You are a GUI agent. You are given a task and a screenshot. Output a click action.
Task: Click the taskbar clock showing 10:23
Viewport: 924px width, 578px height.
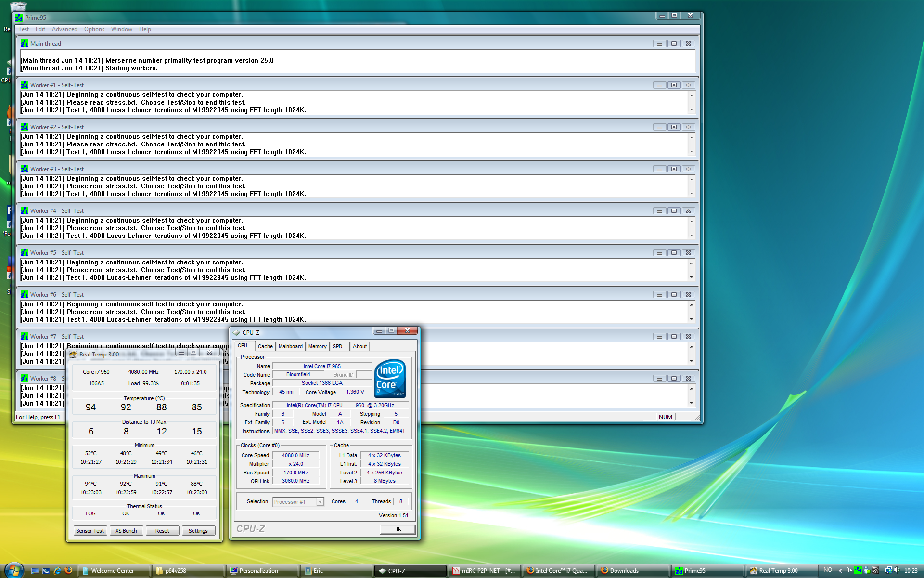pos(911,571)
